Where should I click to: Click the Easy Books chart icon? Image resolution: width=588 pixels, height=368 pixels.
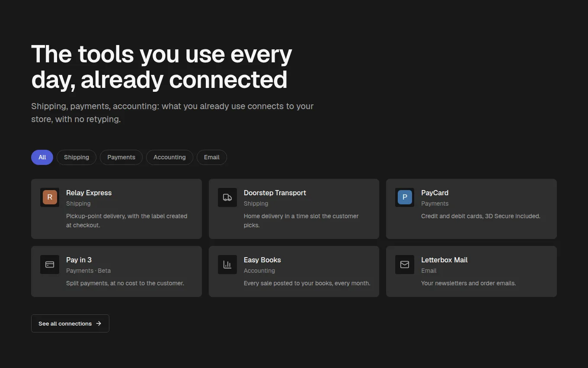click(227, 265)
